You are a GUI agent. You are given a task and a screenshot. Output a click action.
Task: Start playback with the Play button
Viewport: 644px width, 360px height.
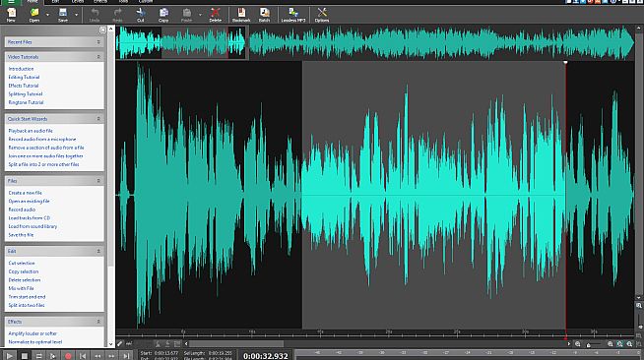[x=10, y=355]
